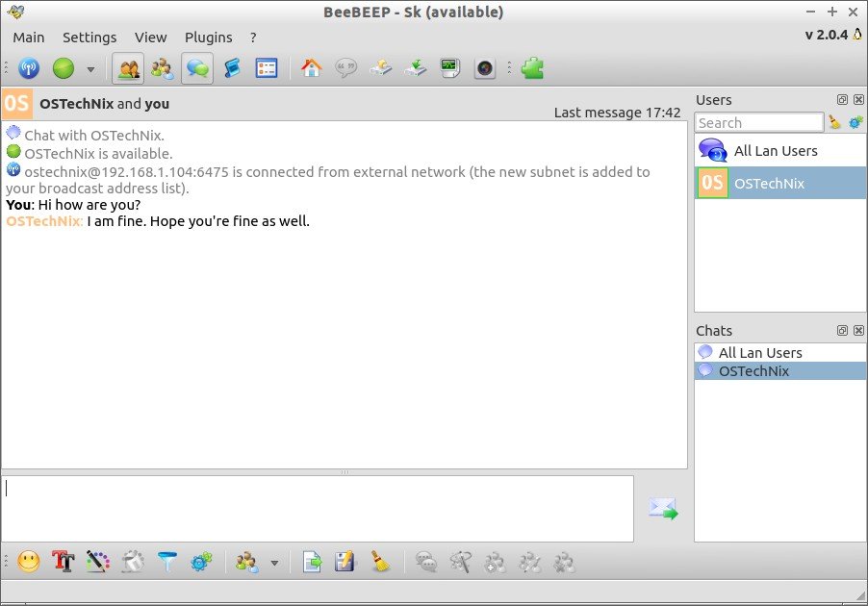The height and width of the screenshot is (606, 868).
Task: Click the broom icon beside user search
Action: (834, 122)
